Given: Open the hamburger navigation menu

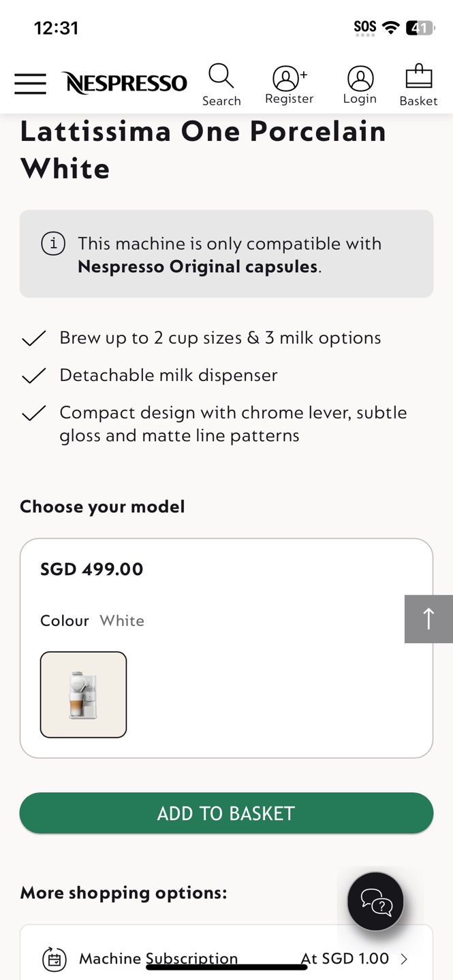Looking at the screenshot, I should pos(30,84).
